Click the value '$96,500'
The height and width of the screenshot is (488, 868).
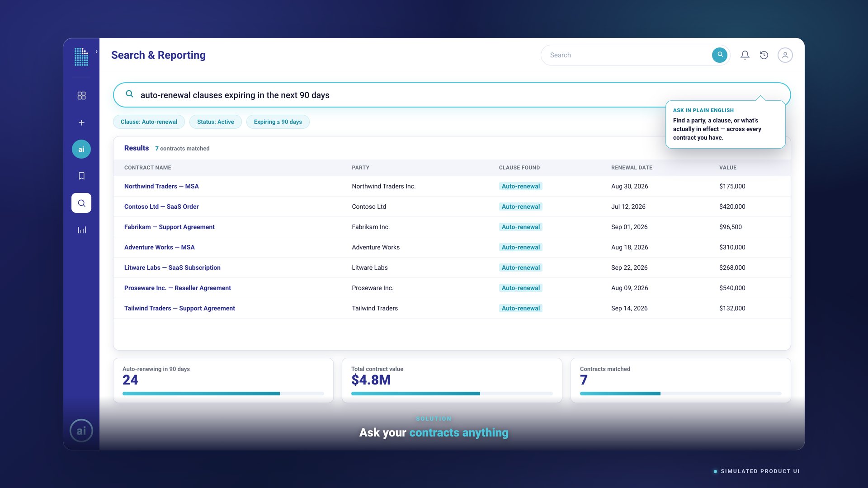(730, 227)
